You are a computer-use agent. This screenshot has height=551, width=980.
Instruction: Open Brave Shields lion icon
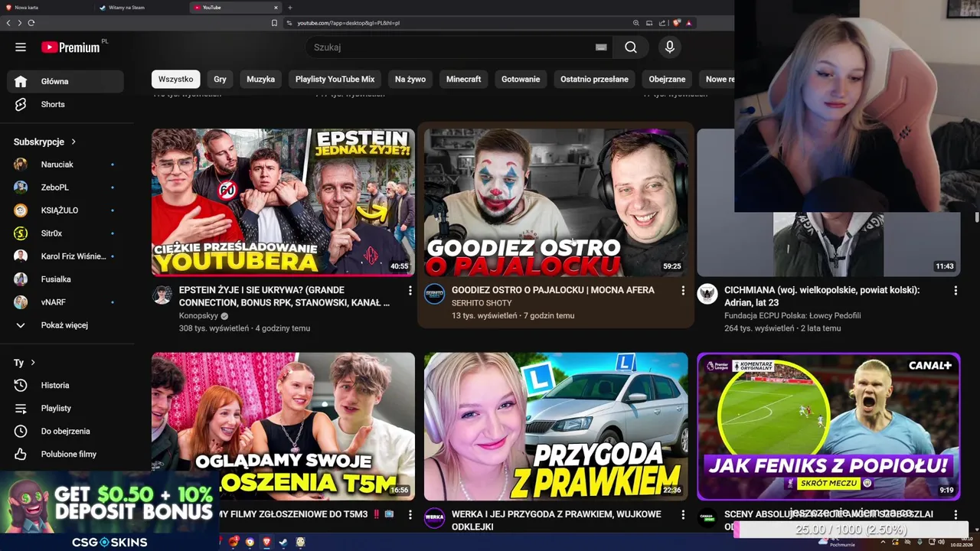click(677, 23)
